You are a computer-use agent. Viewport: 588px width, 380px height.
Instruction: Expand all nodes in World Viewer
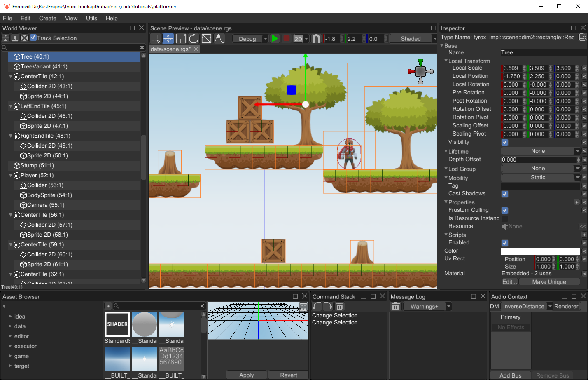coord(15,38)
